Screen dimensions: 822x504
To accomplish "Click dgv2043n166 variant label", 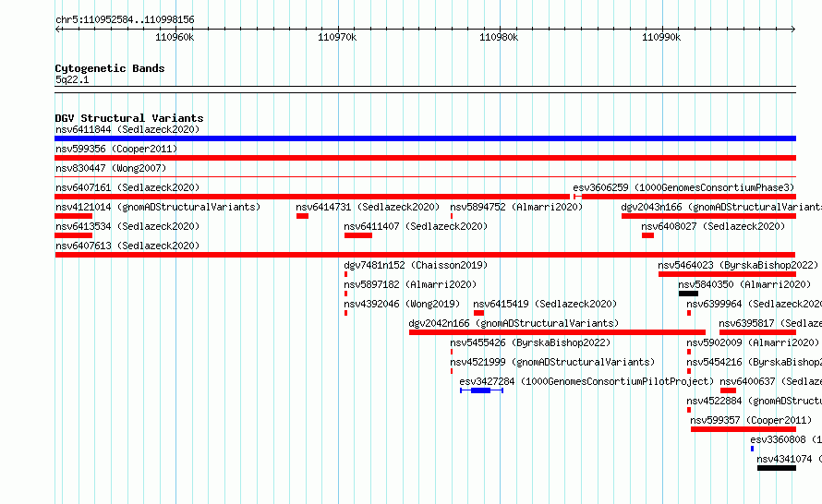I will (721, 207).
